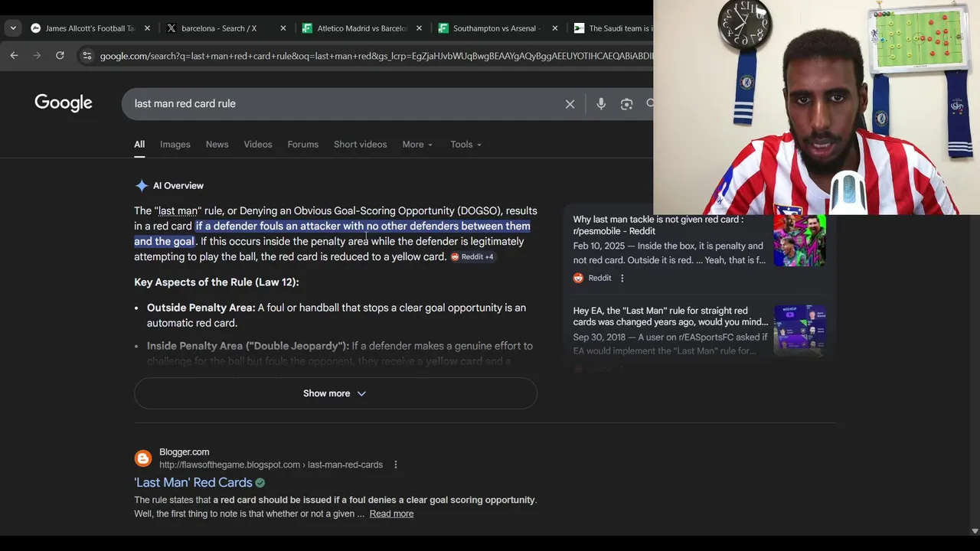Click the page scrollbar down arrow
980x551 pixels.
pyautogui.click(x=975, y=531)
